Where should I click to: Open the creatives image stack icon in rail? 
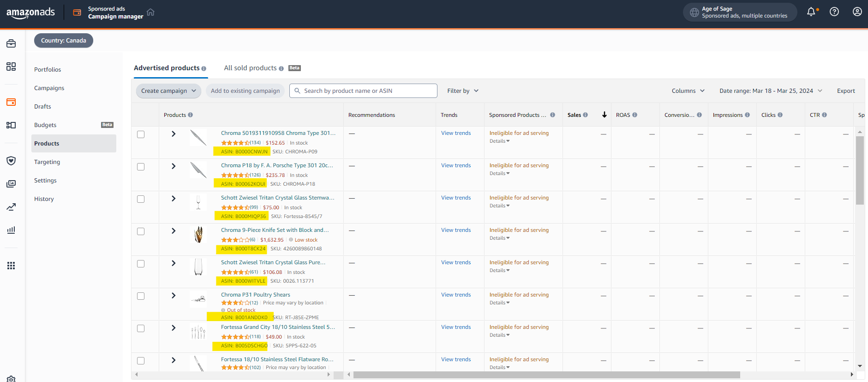[11, 184]
